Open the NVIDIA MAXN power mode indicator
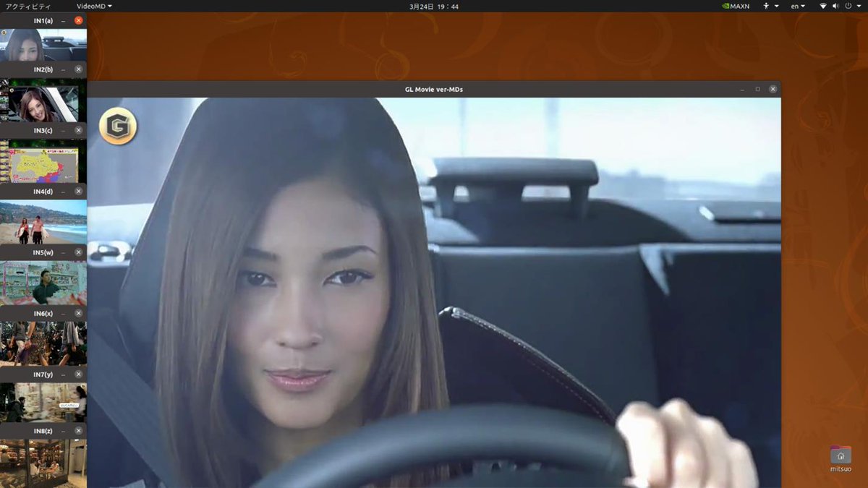Viewport: 868px width, 488px height. point(735,6)
